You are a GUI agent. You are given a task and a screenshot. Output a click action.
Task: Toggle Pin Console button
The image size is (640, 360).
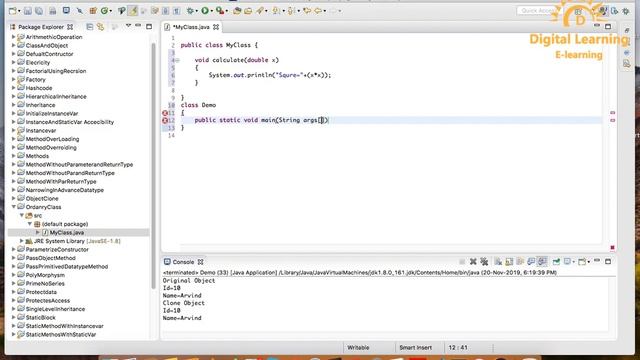[x=556, y=262]
